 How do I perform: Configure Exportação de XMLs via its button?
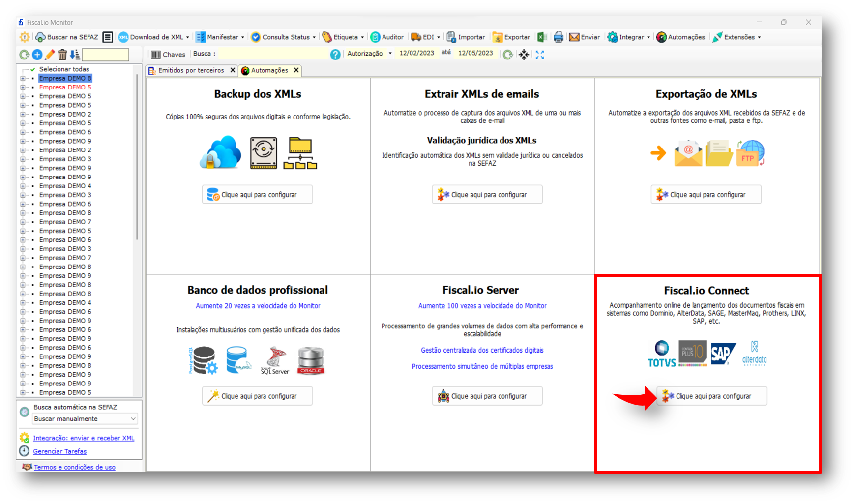point(706,195)
